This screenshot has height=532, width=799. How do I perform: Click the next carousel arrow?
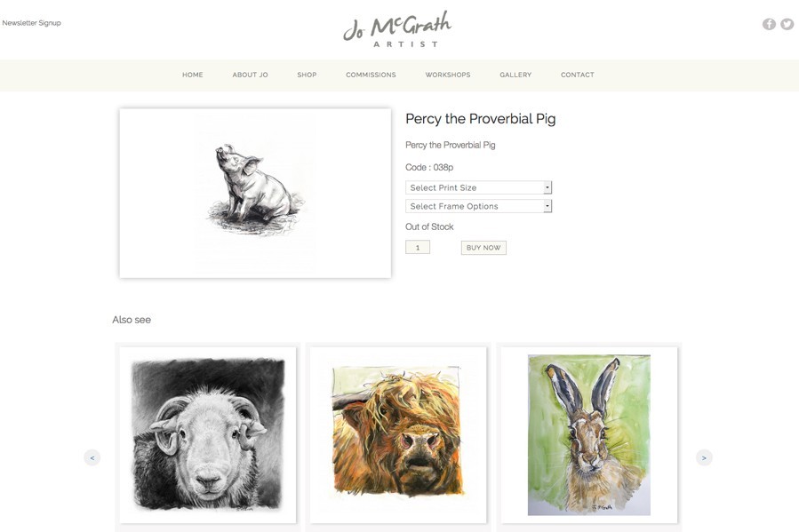(x=704, y=457)
